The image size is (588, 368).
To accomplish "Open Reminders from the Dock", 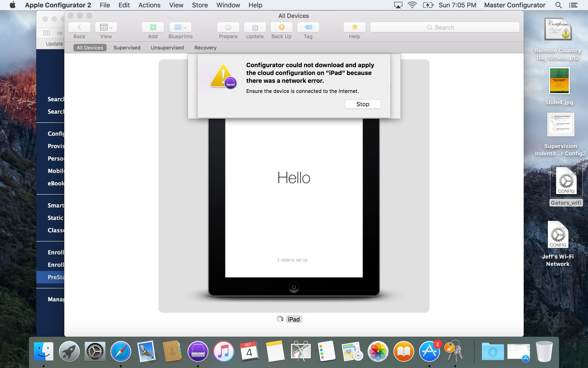I will pos(327,351).
